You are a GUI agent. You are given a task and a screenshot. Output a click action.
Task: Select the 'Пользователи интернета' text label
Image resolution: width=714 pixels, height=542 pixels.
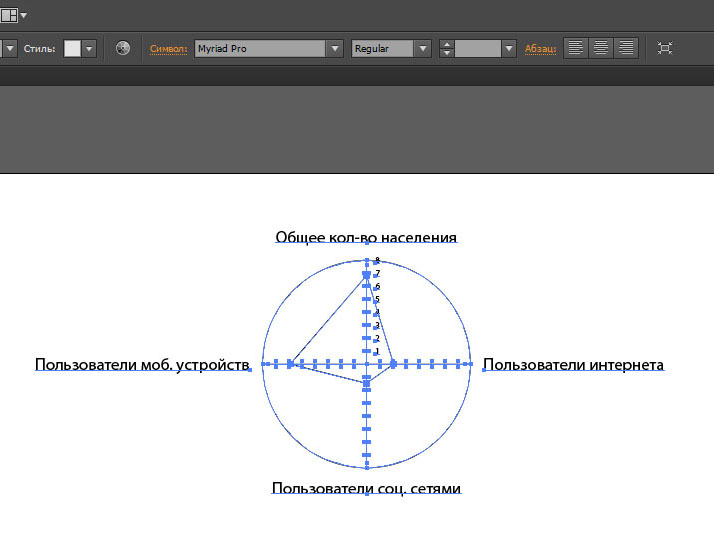pyautogui.click(x=573, y=364)
